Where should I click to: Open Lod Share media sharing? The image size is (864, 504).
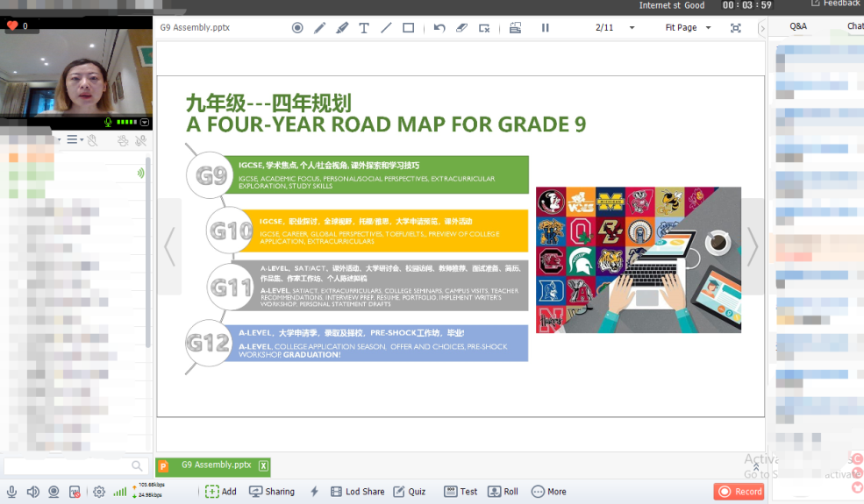tap(358, 492)
